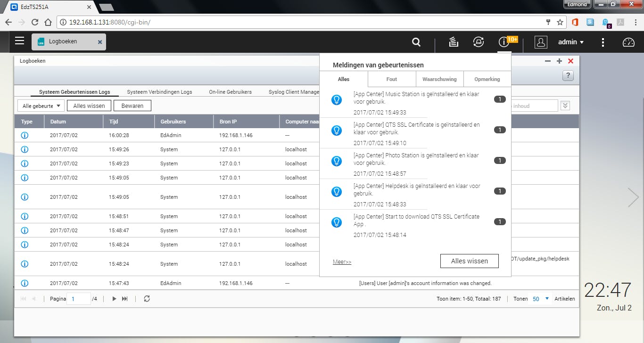Click the bulb icon for Helpdesk notification
Viewport: 644px width, 343px height.
tap(337, 191)
